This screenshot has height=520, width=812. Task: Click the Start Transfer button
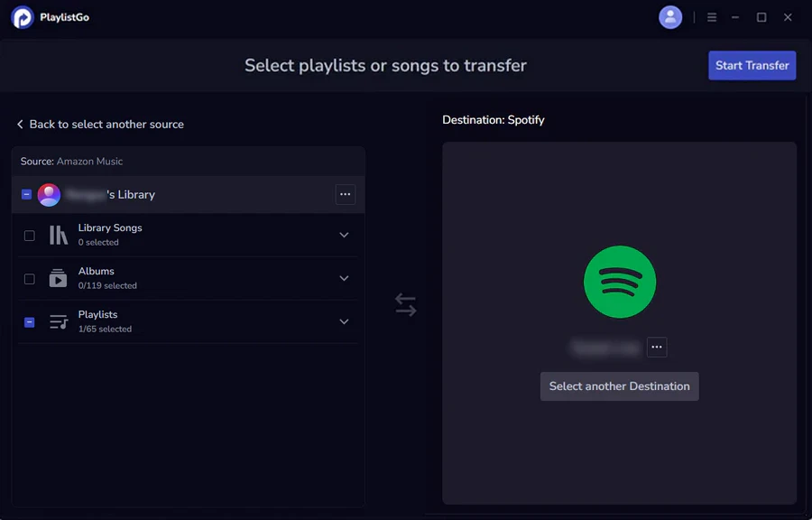pyautogui.click(x=752, y=65)
